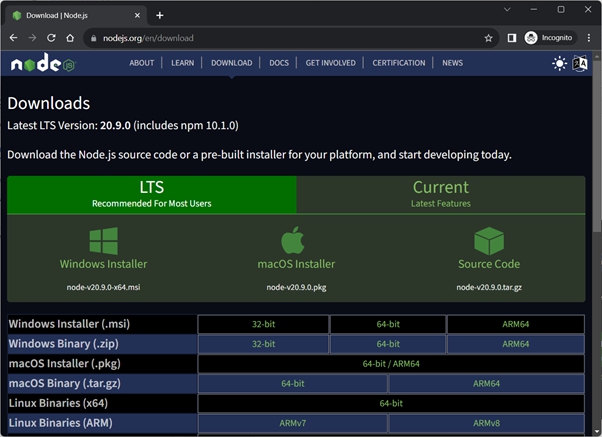Switch to the Current Latest Features tab
Viewport: 602px width, 437px height.
440,193
